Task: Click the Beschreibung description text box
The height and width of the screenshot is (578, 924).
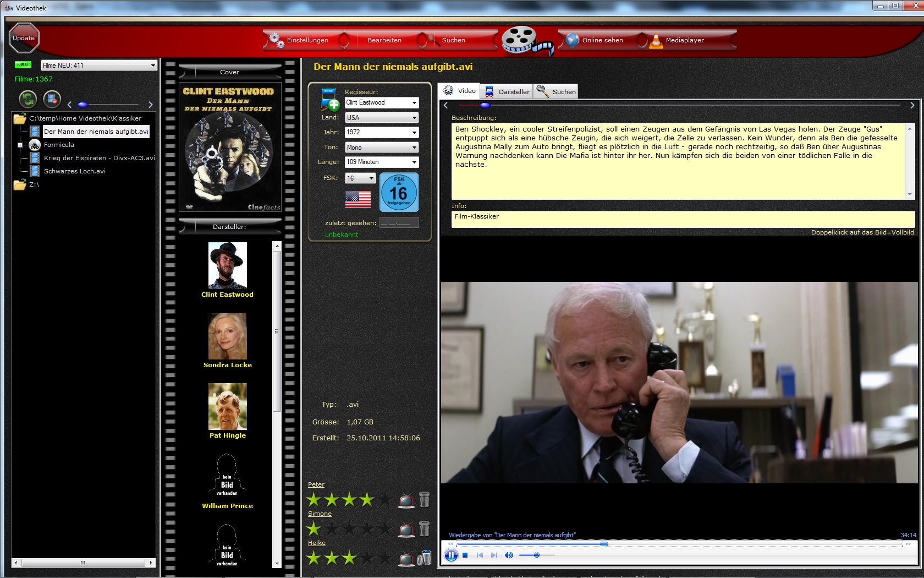Action: click(x=682, y=161)
